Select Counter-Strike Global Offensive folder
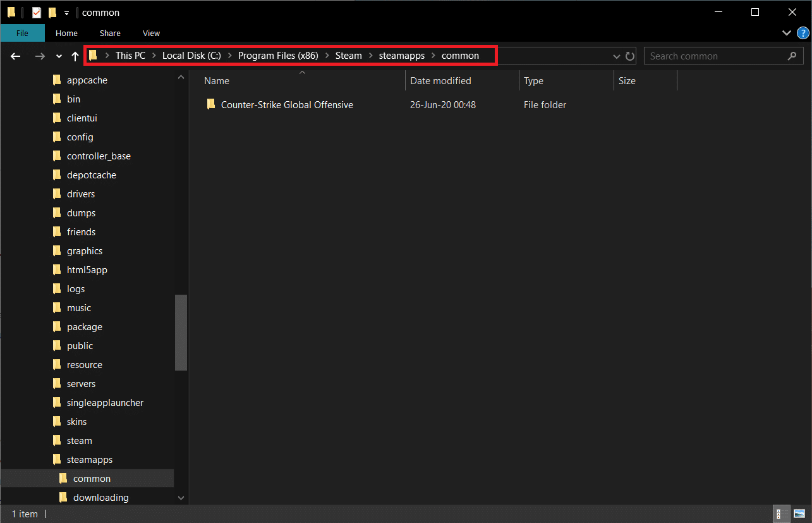 point(287,105)
